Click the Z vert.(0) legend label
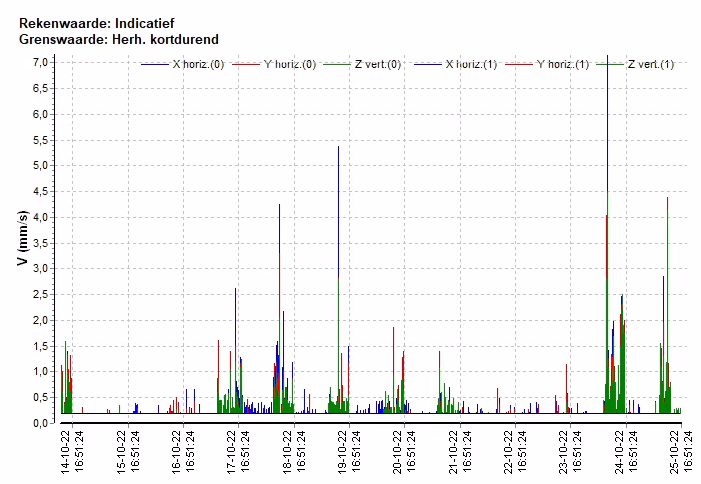 pyautogui.click(x=379, y=65)
